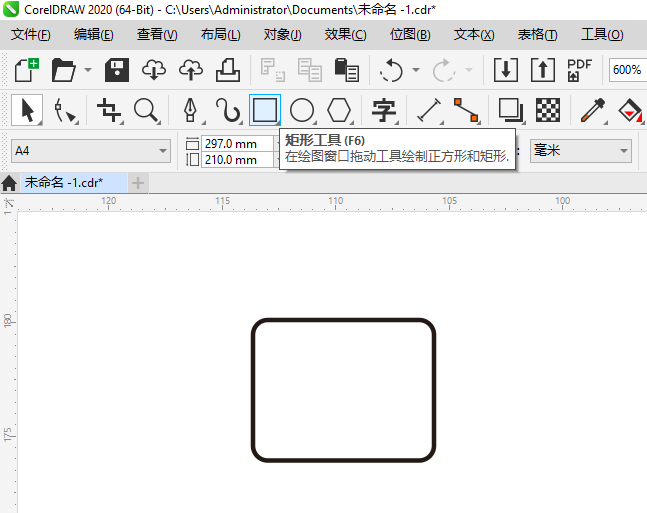This screenshot has width=647, height=513.
Task: Select the Pen tool
Action: (x=190, y=110)
